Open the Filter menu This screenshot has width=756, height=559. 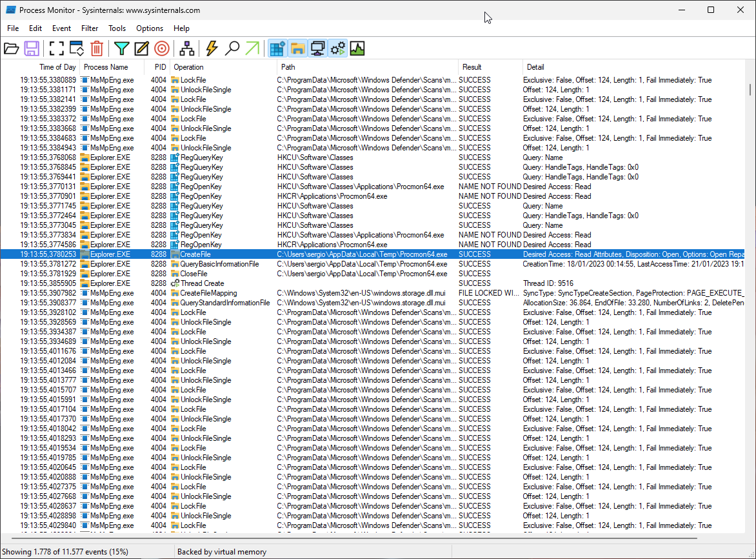[90, 28]
